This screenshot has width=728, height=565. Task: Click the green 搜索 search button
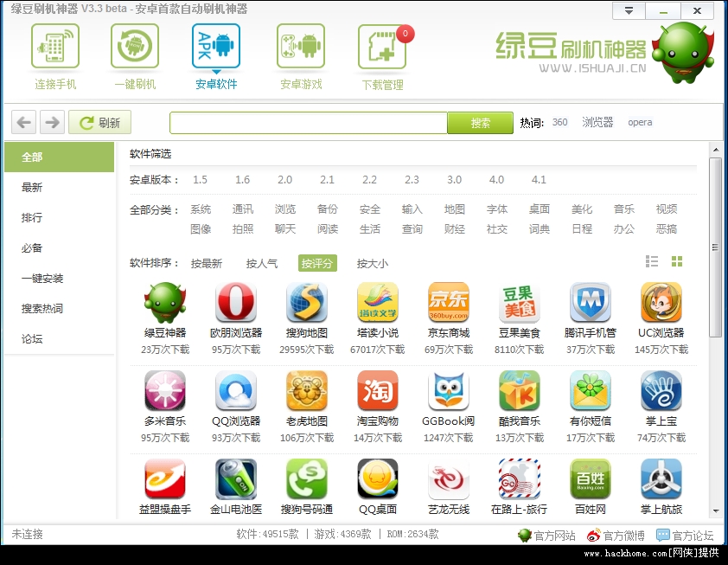(480, 123)
